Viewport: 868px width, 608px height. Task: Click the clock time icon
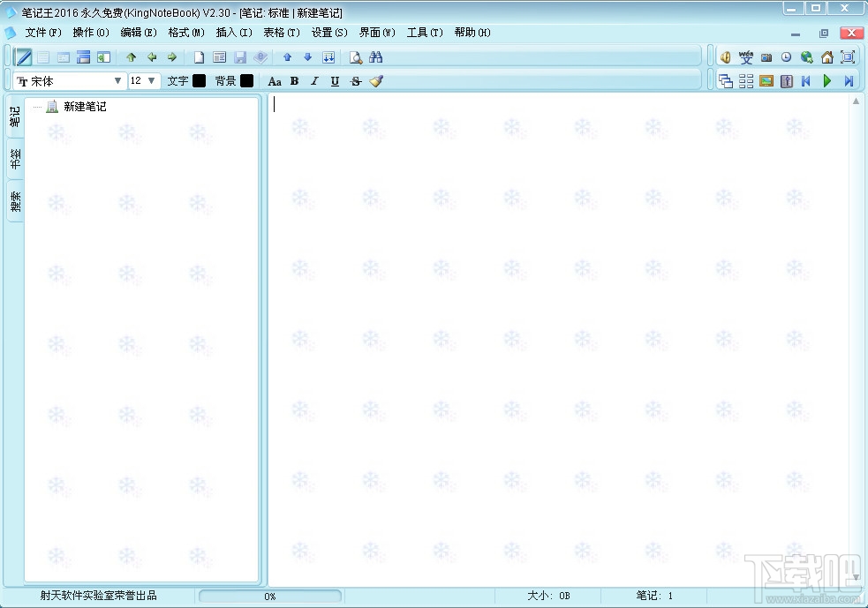(x=786, y=57)
